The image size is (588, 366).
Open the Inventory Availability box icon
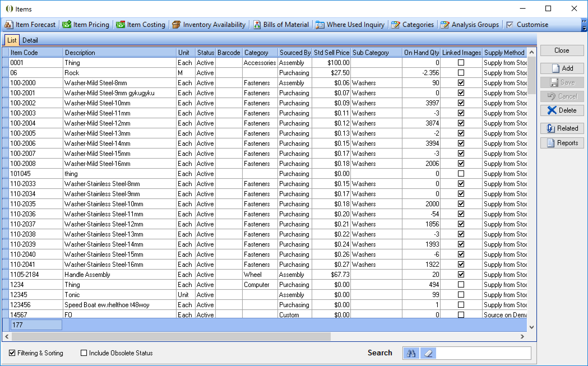point(176,25)
